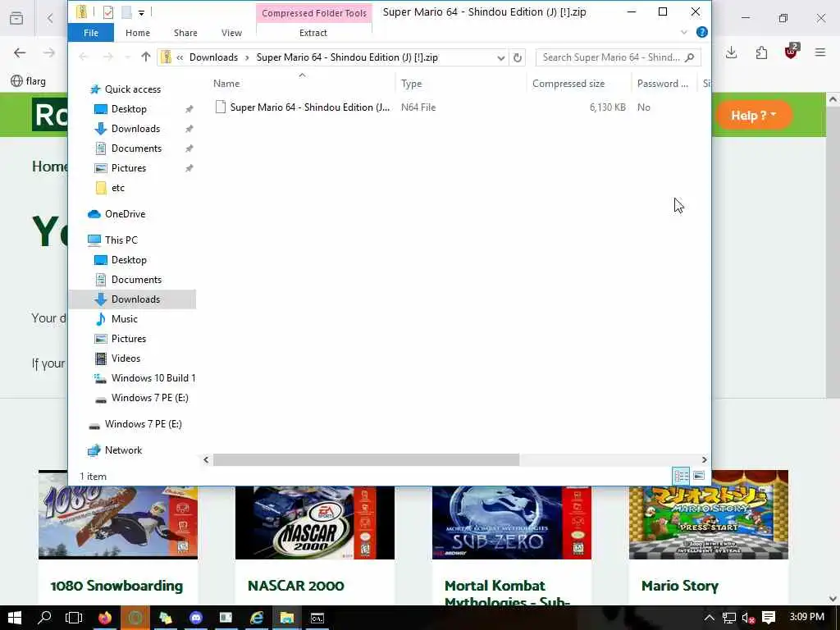
Task: Open the File ribbon tab
Action: 91,33
